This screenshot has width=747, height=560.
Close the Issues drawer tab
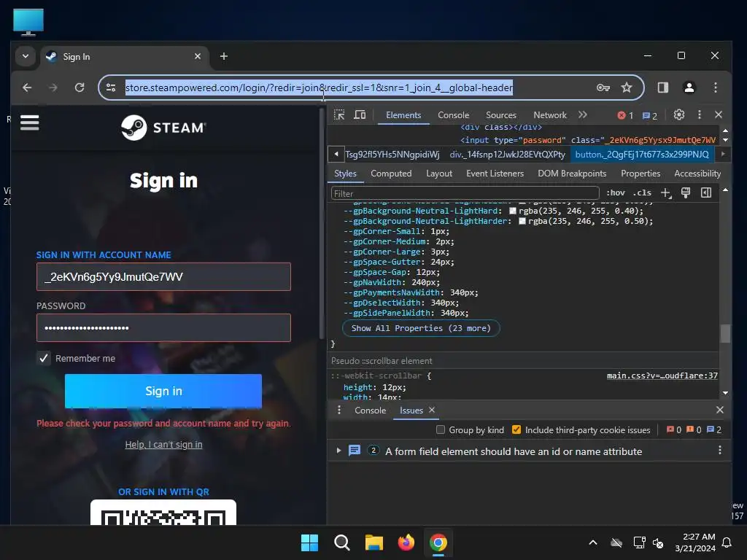432,410
